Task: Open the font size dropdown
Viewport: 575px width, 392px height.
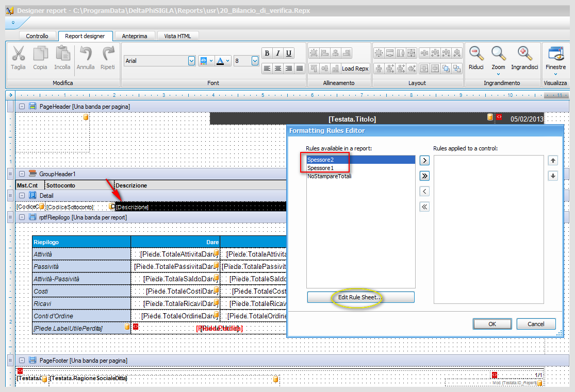Action: tap(255, 61)
